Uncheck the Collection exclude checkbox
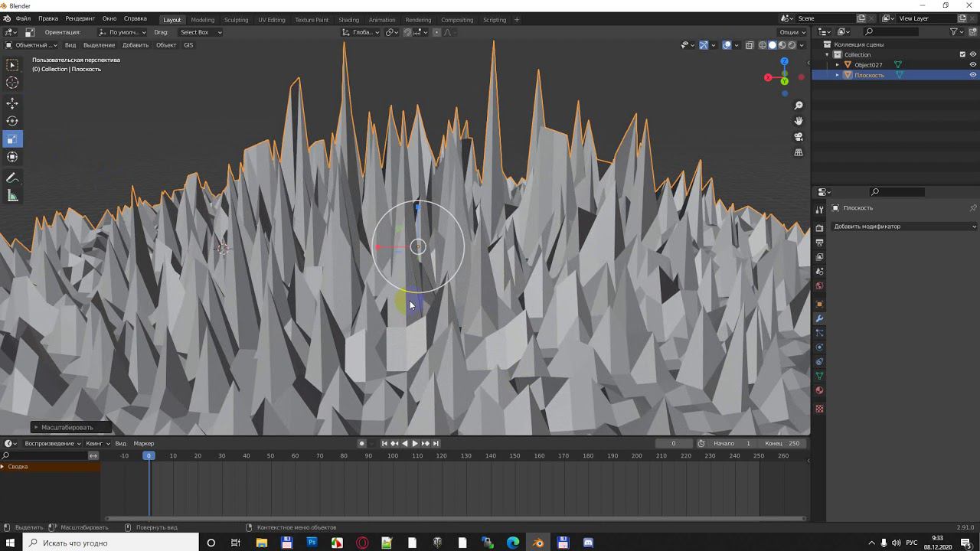The image size is (980, 551). 962,54
